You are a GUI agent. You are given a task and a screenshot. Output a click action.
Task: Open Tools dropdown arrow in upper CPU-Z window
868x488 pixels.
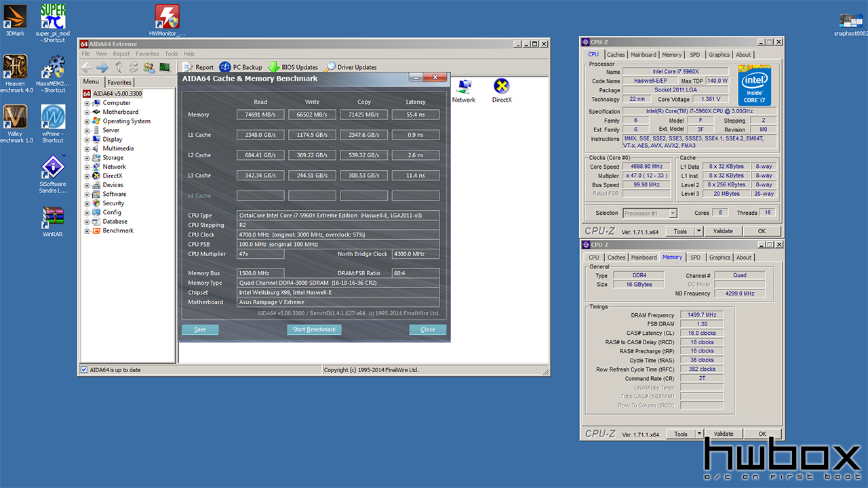(699, 231)
